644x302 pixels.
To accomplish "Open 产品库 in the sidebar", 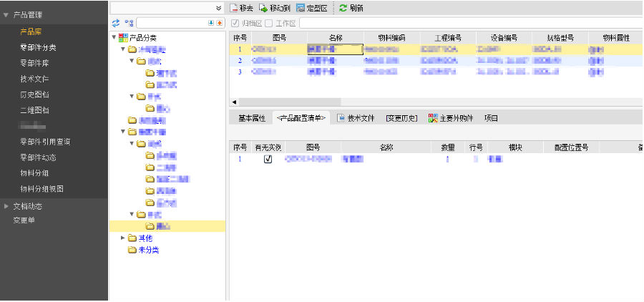I will (31, 31).
